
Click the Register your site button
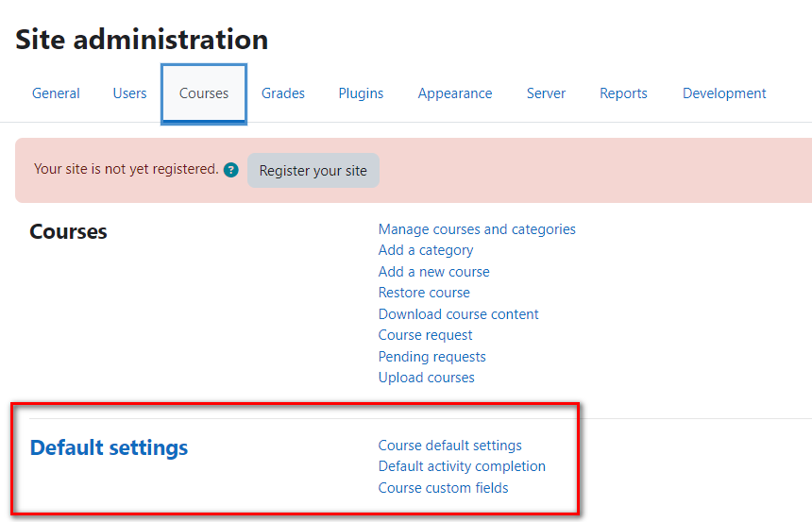(313, 170)
